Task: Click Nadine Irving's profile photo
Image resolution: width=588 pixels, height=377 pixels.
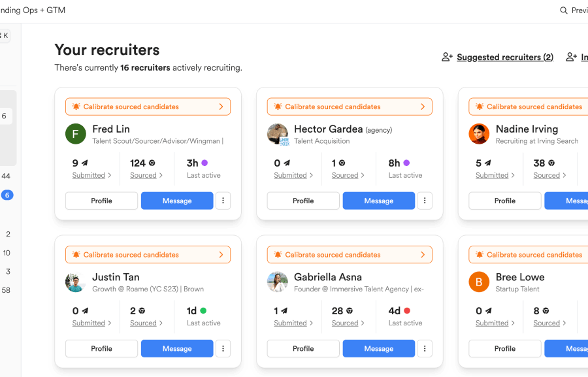Action: [479, 134]
